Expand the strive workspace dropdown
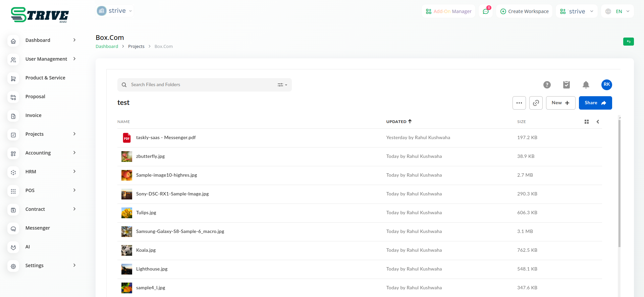Image resolution: width=644 pixels, height=297 pixels. (577, 11)
